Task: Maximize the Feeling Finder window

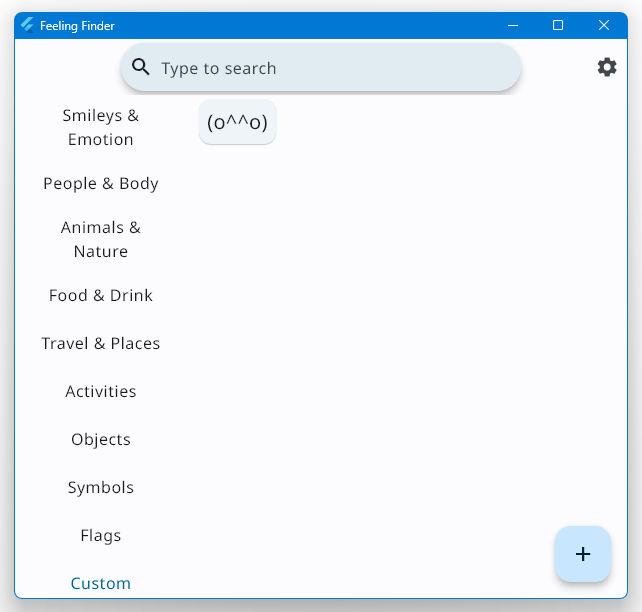Action: 558,25
